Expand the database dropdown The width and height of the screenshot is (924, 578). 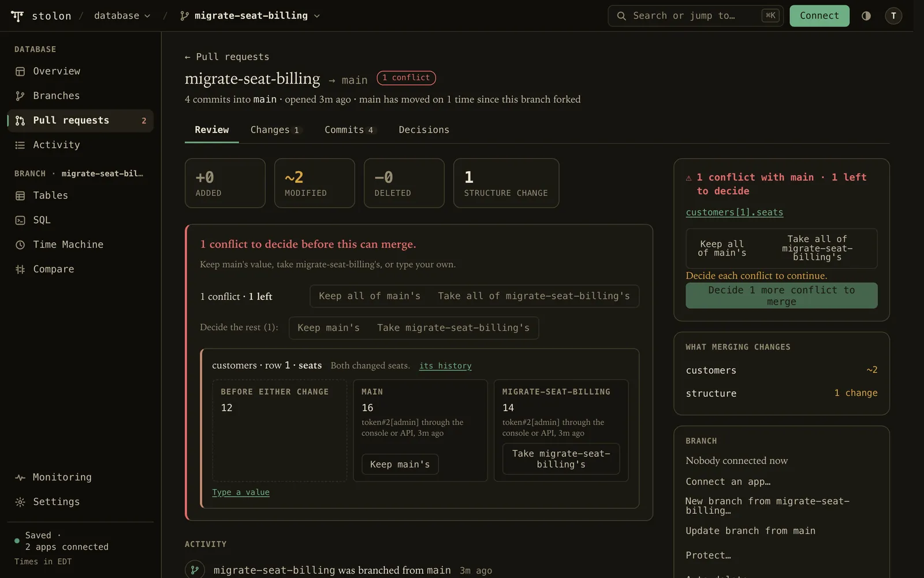click(x=122, y=16)
